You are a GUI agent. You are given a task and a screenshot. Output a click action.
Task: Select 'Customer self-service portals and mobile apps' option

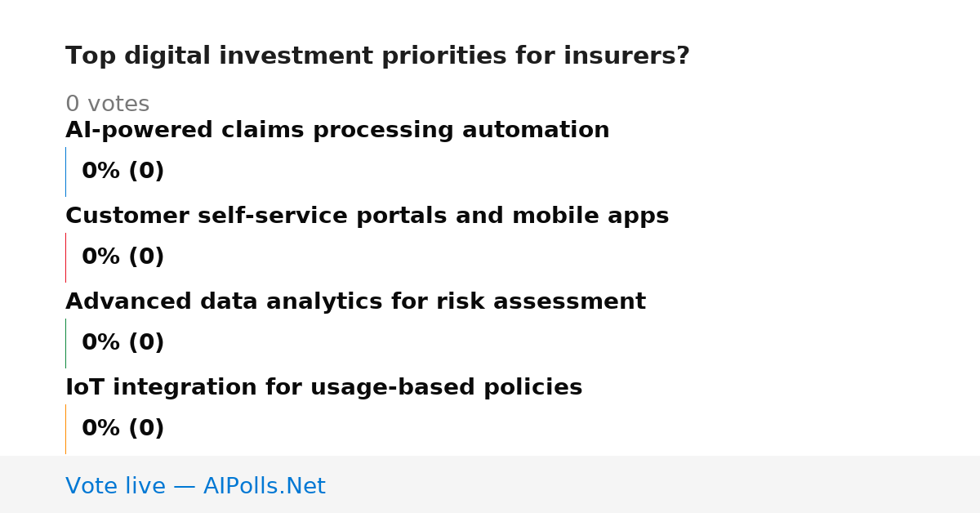(x=367, y=216)
